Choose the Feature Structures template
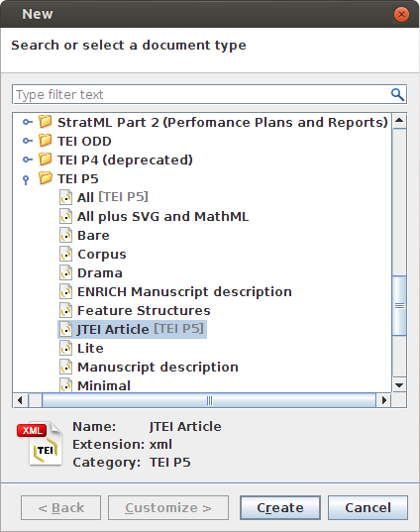420x532 pixels. (x=144, y=310)
